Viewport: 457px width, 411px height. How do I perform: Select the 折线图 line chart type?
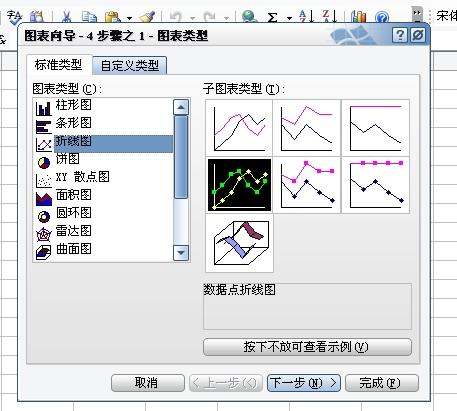point(103,143)
